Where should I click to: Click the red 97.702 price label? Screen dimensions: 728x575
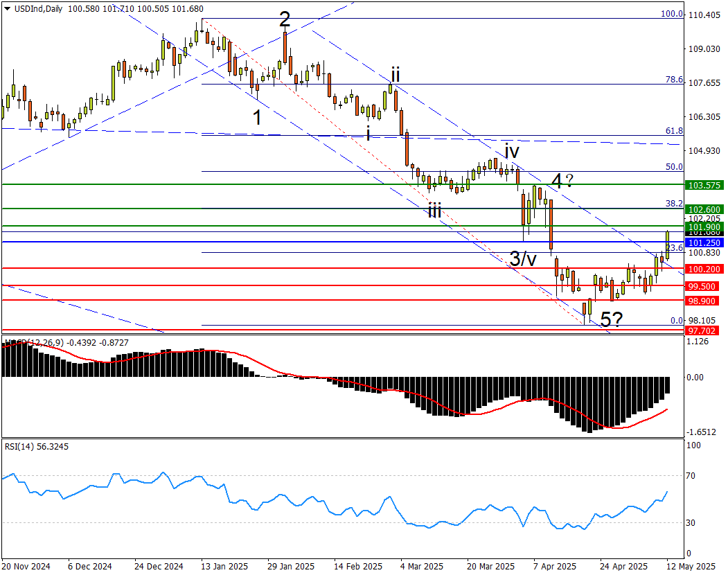[704, 332]
